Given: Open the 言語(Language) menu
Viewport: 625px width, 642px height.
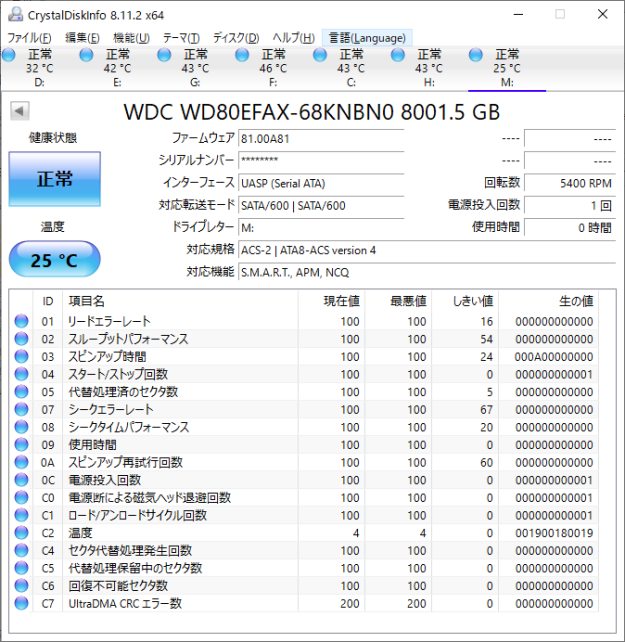Looking at the screenshot, I should coord(367,38).
